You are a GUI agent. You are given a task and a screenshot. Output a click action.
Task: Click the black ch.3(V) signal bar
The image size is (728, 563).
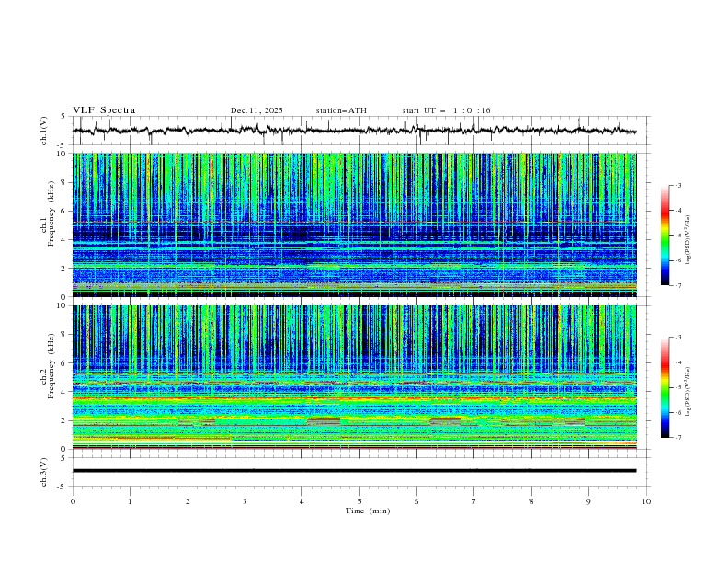point(355,470)
